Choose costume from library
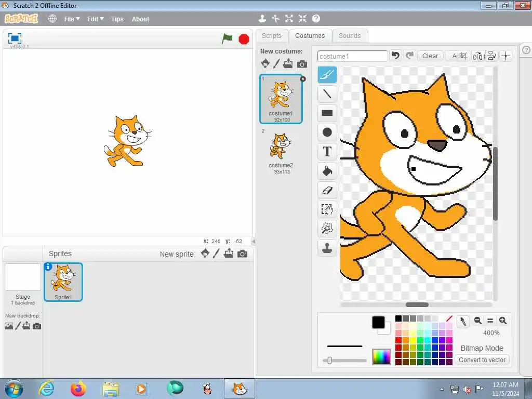Viewport: 532px width, 399px height. click(265, 63)
